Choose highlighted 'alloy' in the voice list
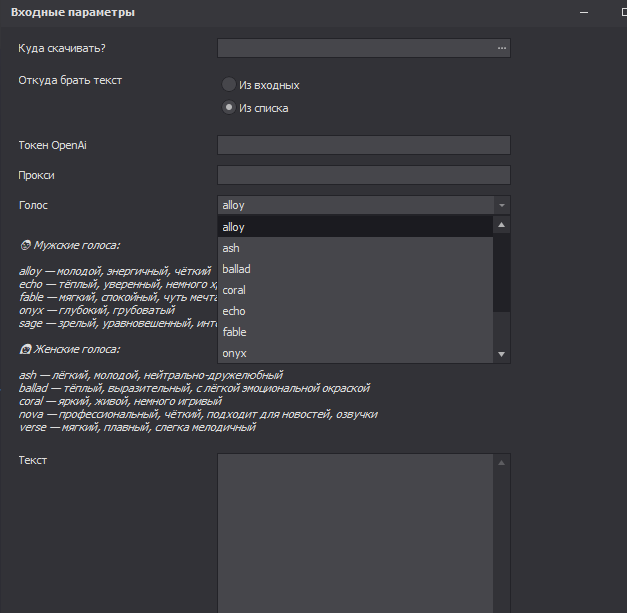 coord(355,227)
